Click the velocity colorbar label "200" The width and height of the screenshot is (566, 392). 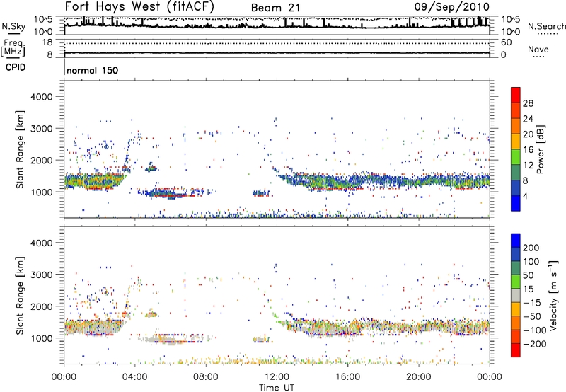click(x=531, y=248)
